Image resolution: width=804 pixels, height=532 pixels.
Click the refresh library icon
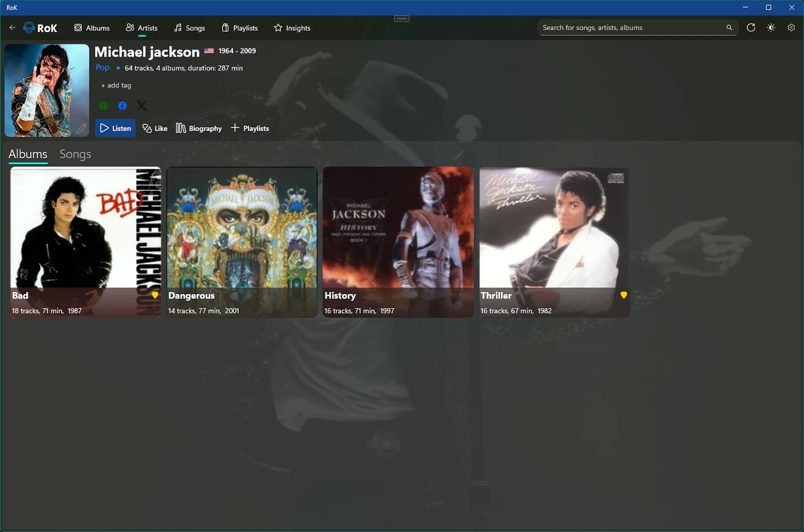coord(751,28)
